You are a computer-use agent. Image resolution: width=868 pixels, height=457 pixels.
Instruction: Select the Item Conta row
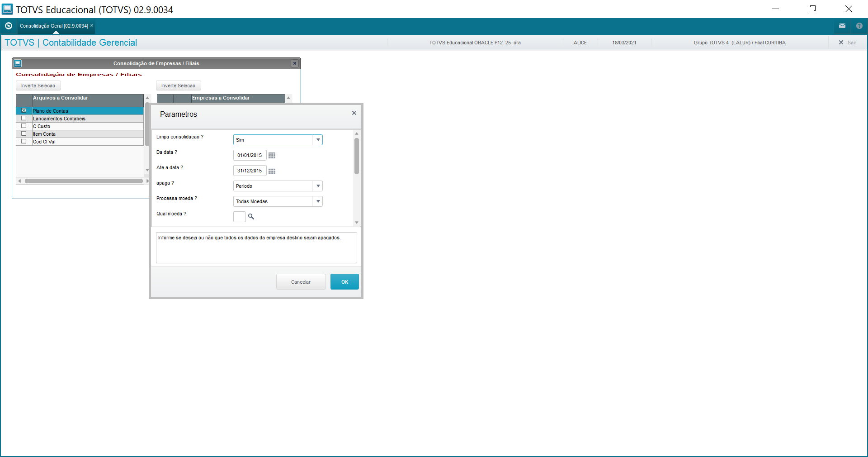click(80, 134)
